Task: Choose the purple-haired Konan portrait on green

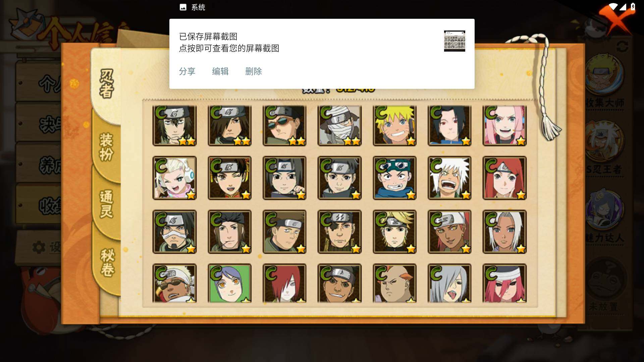Action: tap(229, 283)
